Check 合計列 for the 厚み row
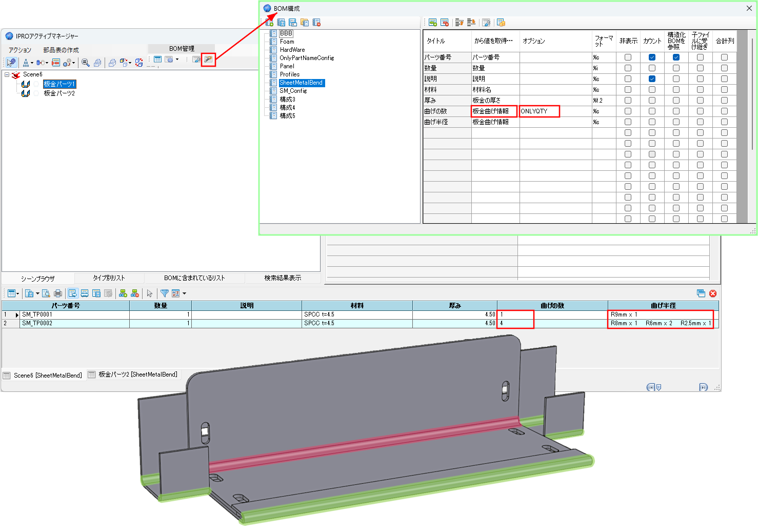Image resolution: width=758 pixels, height=532 pixels. click(x=724, y=101)
